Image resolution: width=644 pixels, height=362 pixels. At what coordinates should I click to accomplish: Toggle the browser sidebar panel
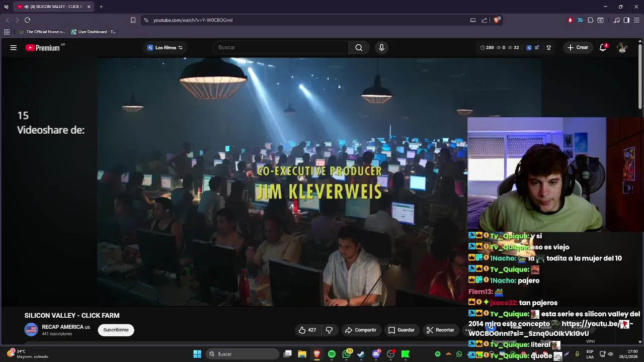click(x=626, y=20)
